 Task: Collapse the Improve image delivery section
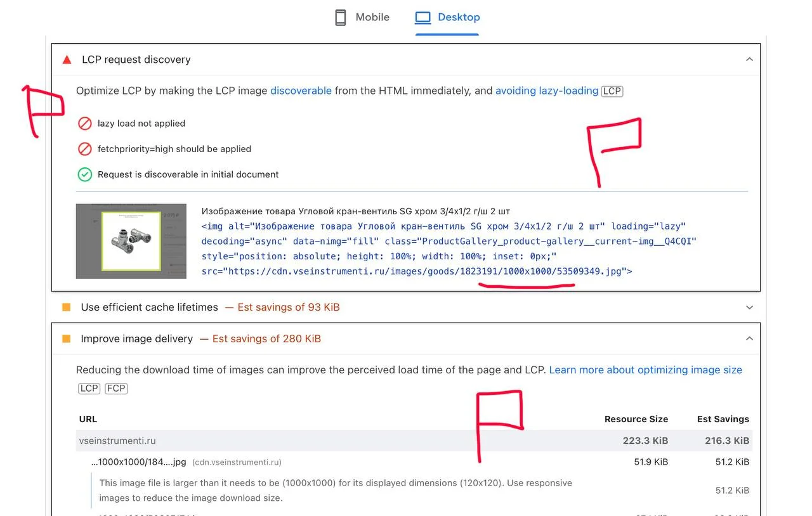(749, 339)
